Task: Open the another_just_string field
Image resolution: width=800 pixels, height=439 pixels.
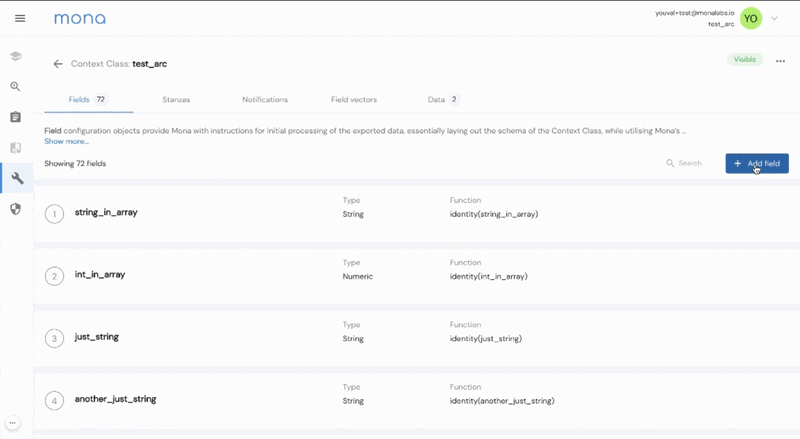Action: 116,399
